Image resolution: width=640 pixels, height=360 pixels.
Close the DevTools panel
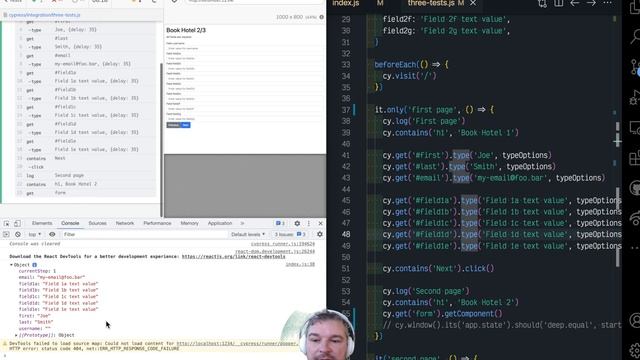(x=320, y=224)
